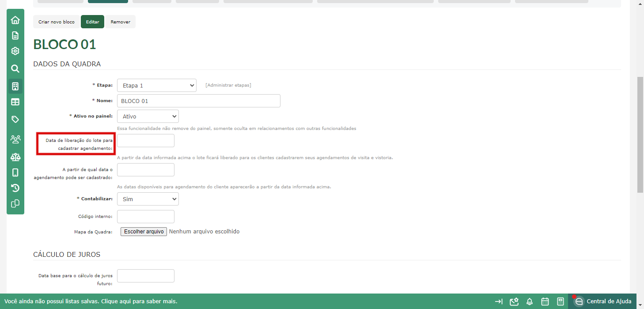
Task: Select the building icon in sidebar
Action: [x=15, y=86]
